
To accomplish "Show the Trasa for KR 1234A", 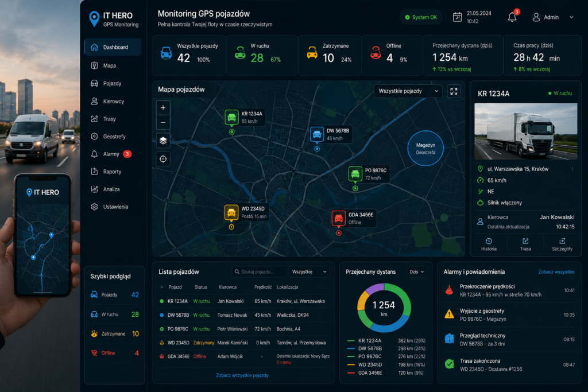I will tap(525, 244).
